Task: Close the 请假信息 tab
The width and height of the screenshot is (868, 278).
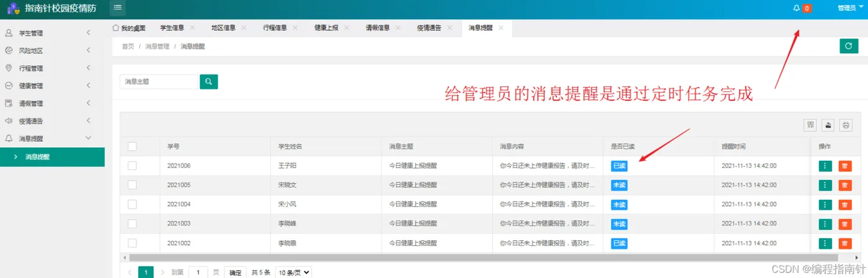Action: 398,28
